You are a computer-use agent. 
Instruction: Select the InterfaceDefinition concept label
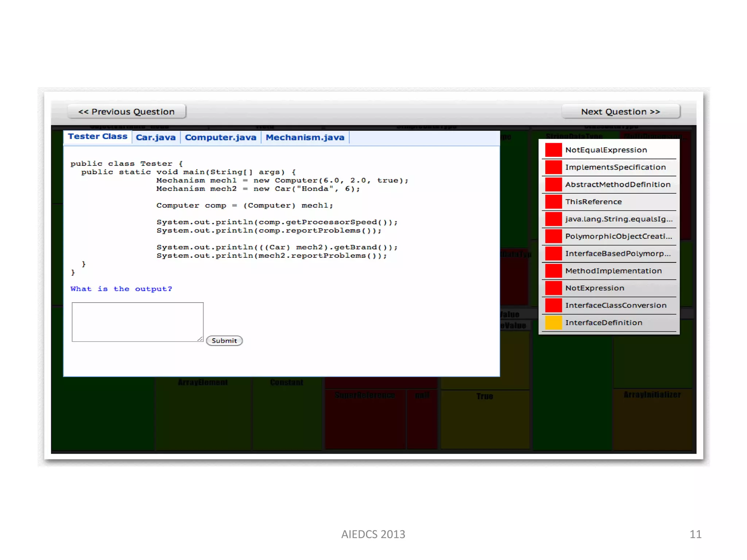pos(604,323)
